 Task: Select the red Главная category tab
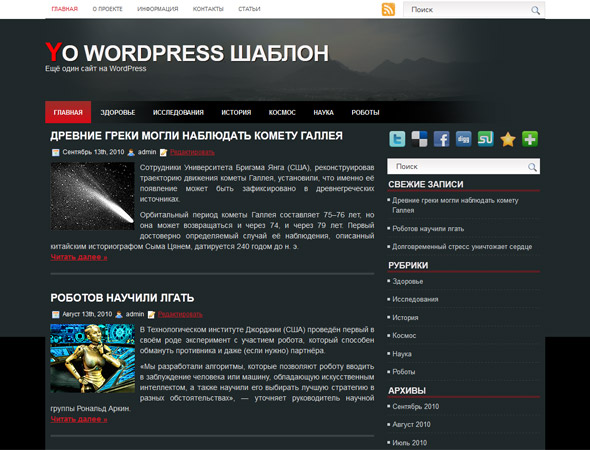click(x=68, y=112)
